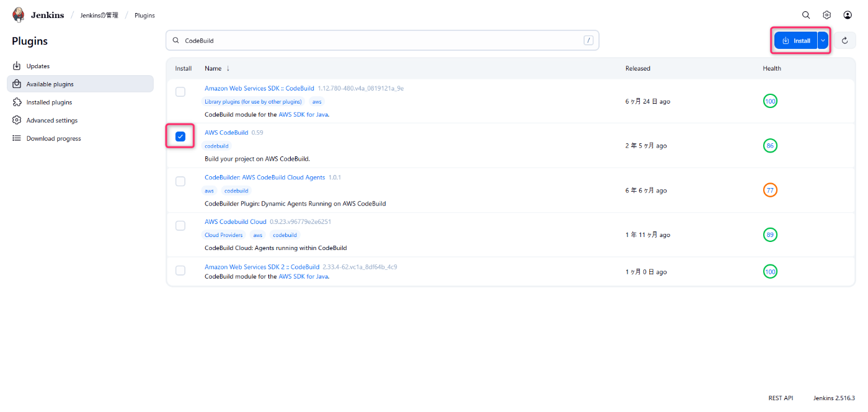This screenshot has width=868, height=412.
Task: Click aws tag under CodeBuilder Cloud Agents
Action: click(210, 190)
